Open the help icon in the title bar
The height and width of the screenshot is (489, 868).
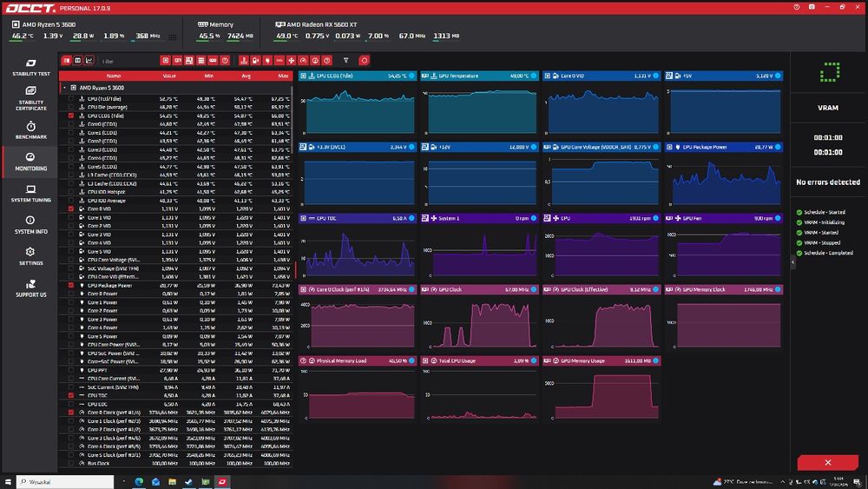point(797,7)
